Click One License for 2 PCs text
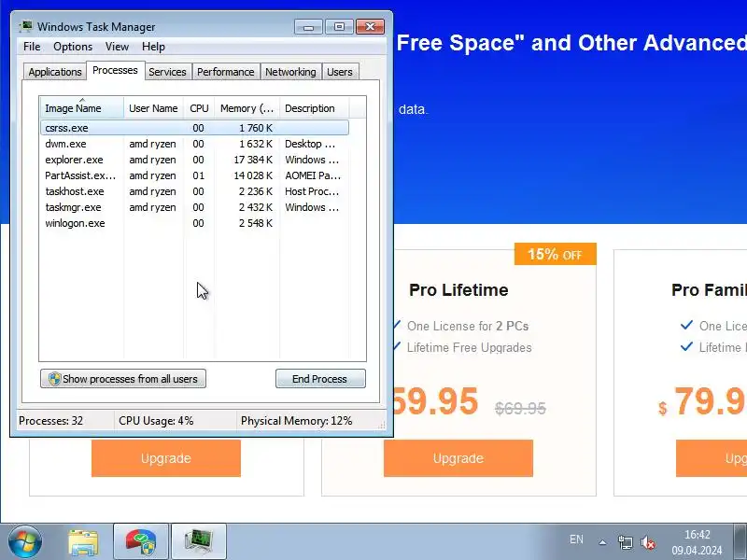Image resolution: width=747 pixels, height=560 pixels. click(x=468, y=326)
